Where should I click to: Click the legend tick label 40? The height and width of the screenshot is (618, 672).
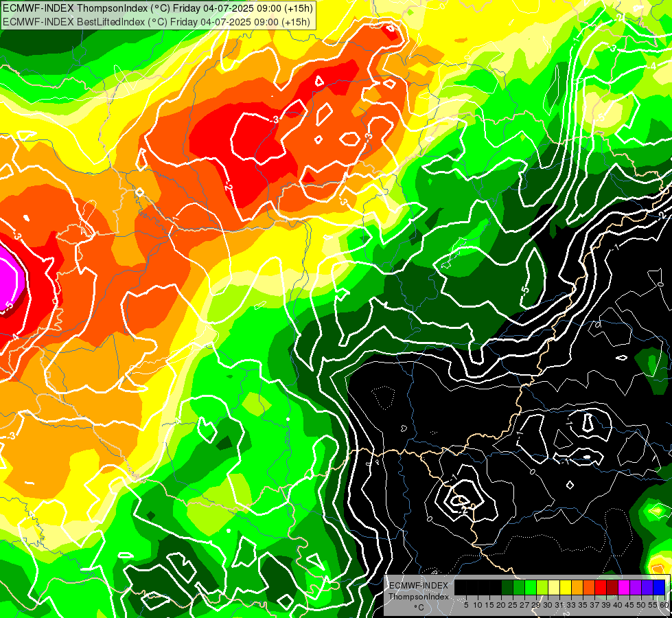[618, 605]
